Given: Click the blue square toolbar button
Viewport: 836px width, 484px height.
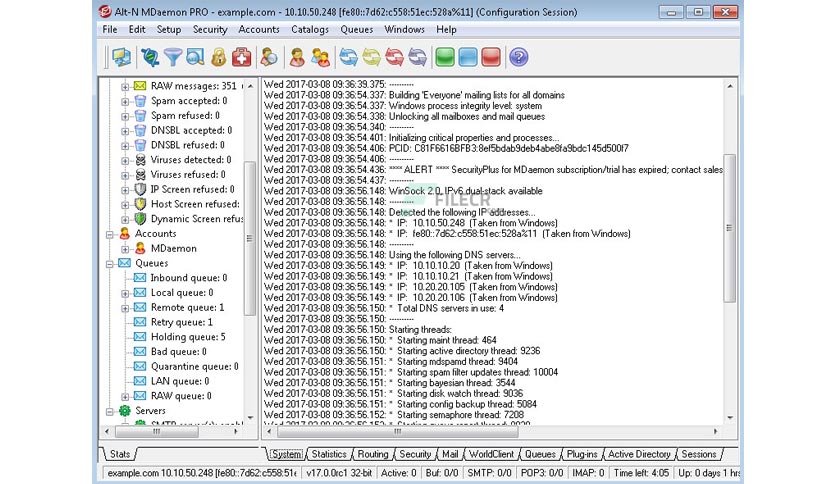Looking at the screenshot, I should 468,57.
